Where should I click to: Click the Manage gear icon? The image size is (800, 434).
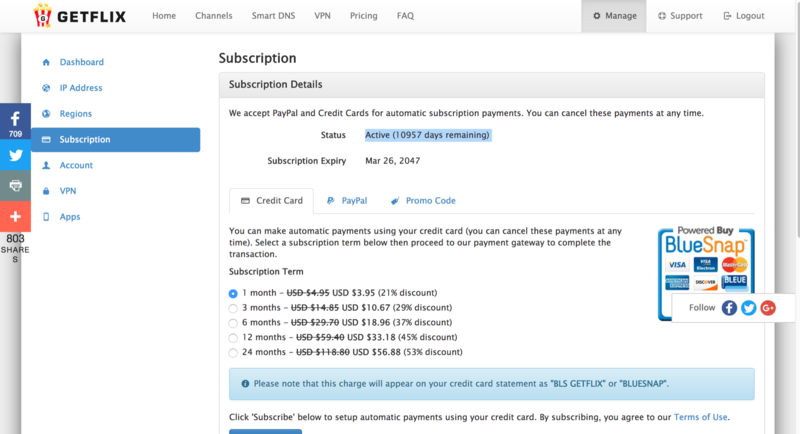coord(596,16)
